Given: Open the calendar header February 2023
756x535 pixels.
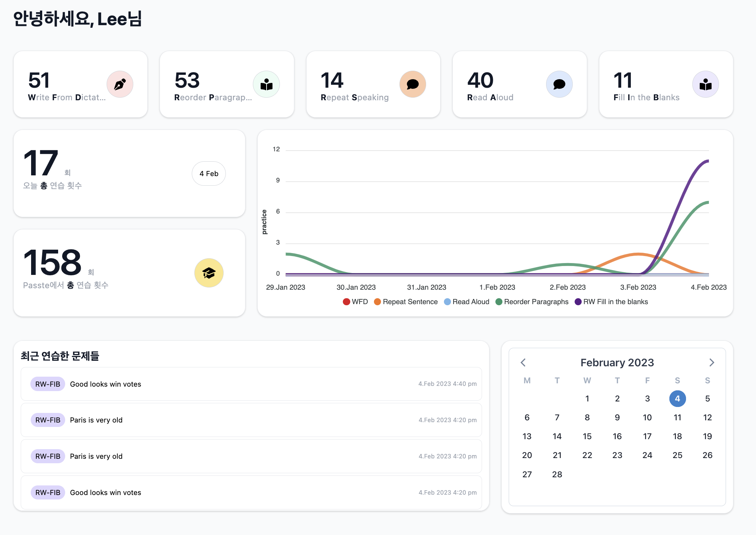Looking at the screenshot, I should tap(617, 363).
